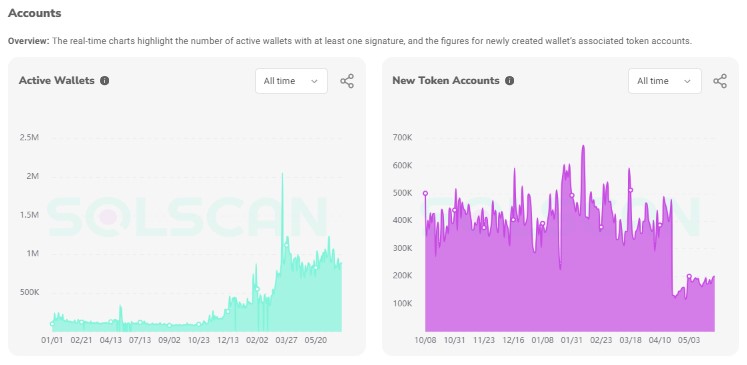Screen dimensions: 747x365
Task: Select the 03/27 data marker on Active Wallets
Action: 287,245
